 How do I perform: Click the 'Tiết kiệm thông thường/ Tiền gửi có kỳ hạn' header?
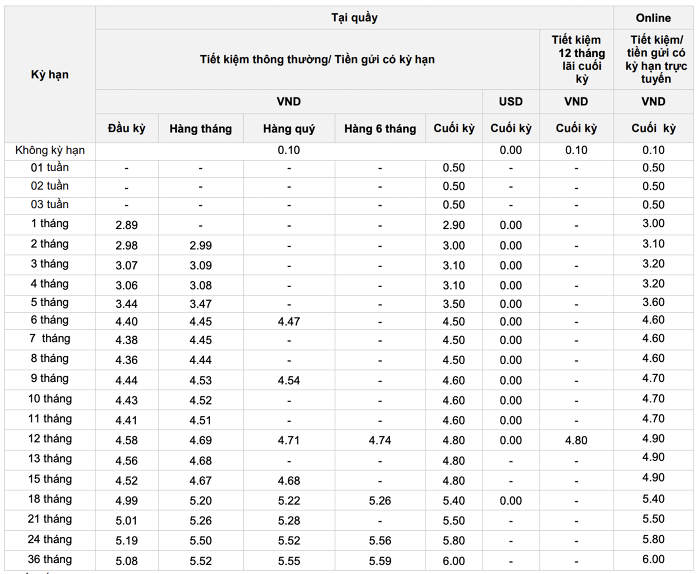(317, 59)
